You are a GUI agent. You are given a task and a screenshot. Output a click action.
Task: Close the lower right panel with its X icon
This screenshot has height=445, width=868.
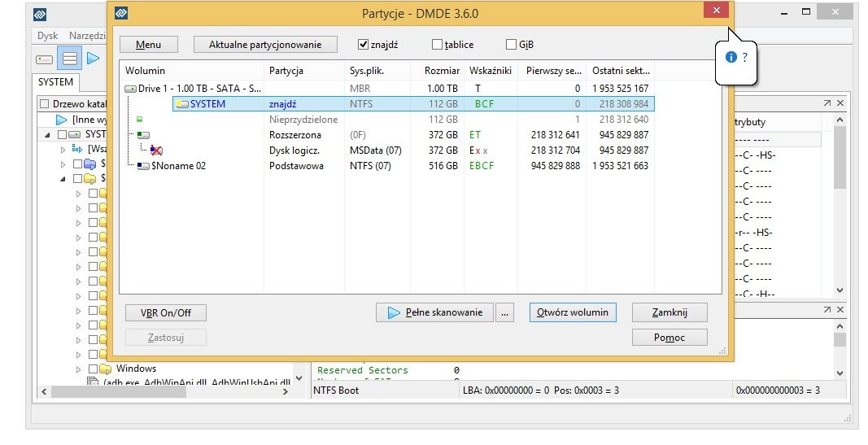tap(840, 309)
